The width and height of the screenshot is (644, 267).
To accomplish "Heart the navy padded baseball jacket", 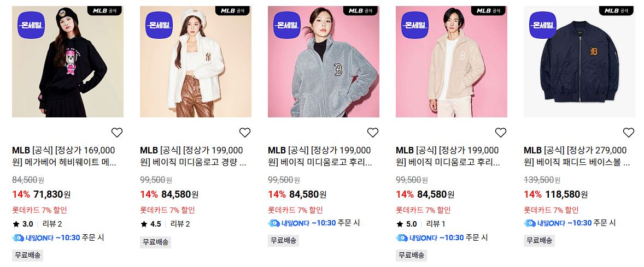I will click(628, 133).
